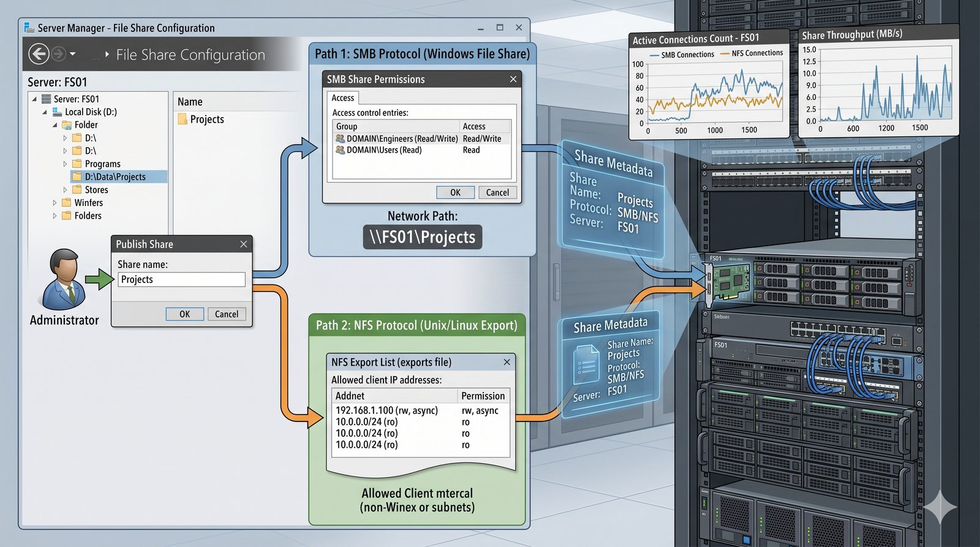Click the DOMAIN\Users group icon
The height and width of the screenshot is (547, 980).
coord(340,150)
